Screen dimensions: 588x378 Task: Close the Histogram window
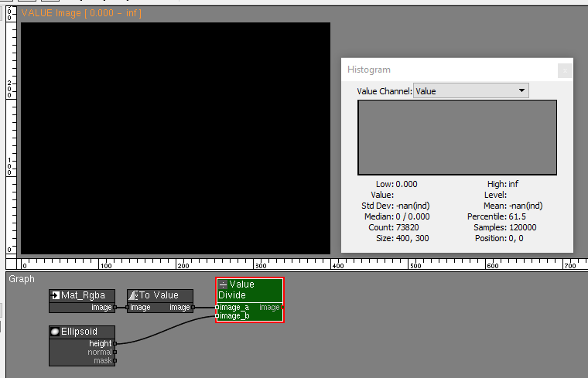[565, 70]
